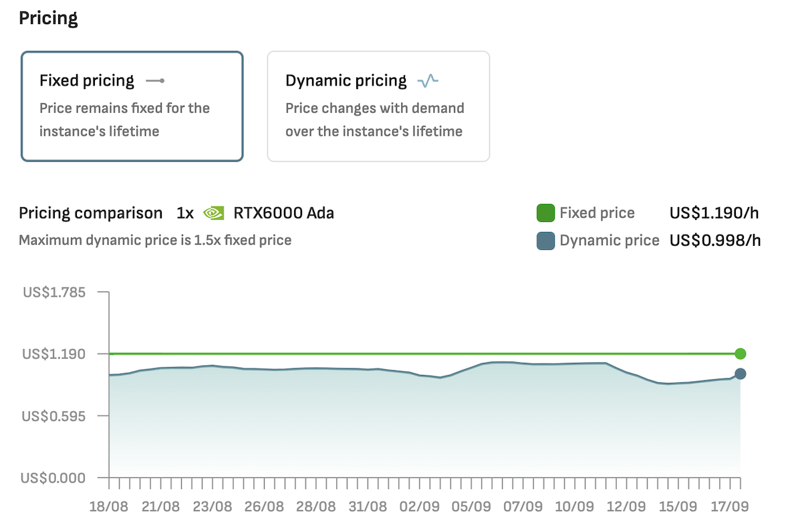Screen dimensions: 802x532
Task: Click the Fixed price legend label
Action: [x=597, y=213]
